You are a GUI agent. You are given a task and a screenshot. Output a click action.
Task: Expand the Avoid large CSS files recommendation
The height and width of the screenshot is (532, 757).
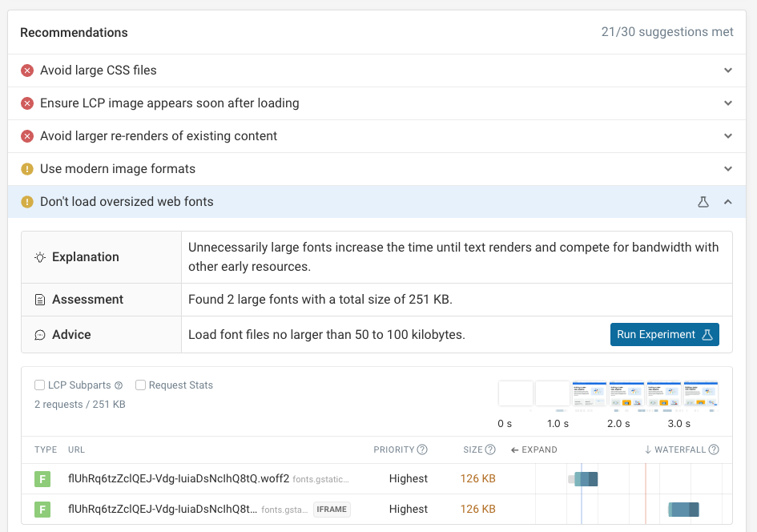728,71
